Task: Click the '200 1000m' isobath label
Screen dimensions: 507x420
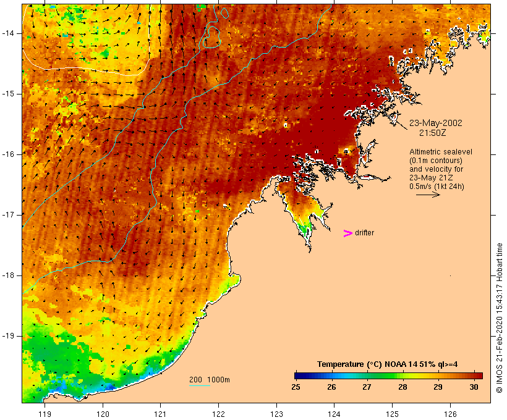Action: click(210, 380)
